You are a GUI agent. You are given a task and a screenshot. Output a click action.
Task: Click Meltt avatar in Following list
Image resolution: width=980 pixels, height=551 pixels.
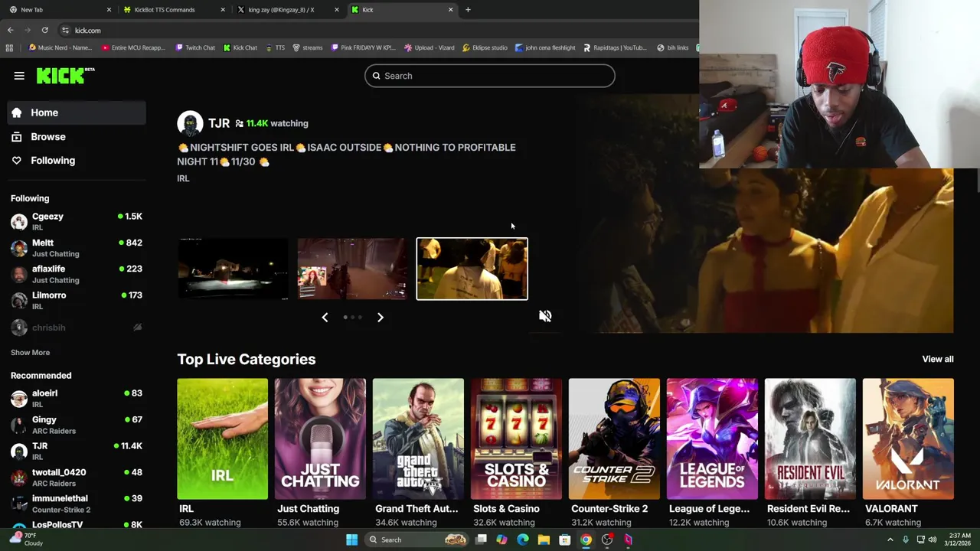pyautogui.click(x=19, y=248)
